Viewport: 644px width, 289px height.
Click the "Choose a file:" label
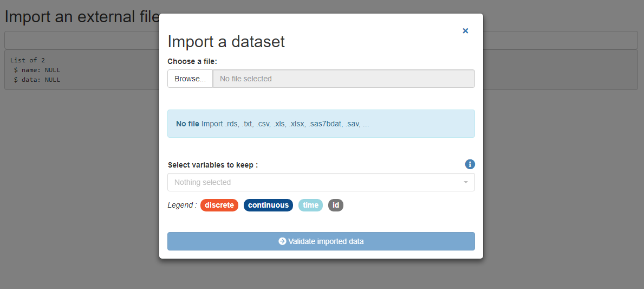(x=192, y=61)
